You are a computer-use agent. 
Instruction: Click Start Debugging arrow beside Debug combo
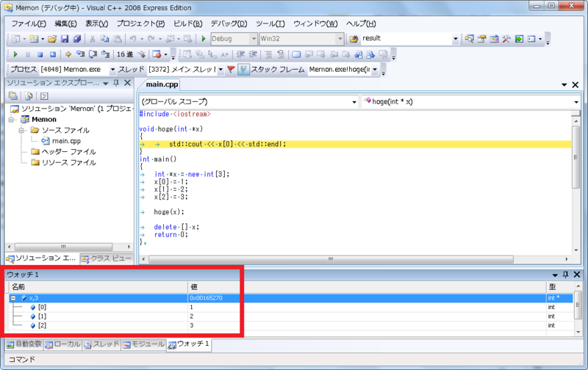[x=204, y=39]
